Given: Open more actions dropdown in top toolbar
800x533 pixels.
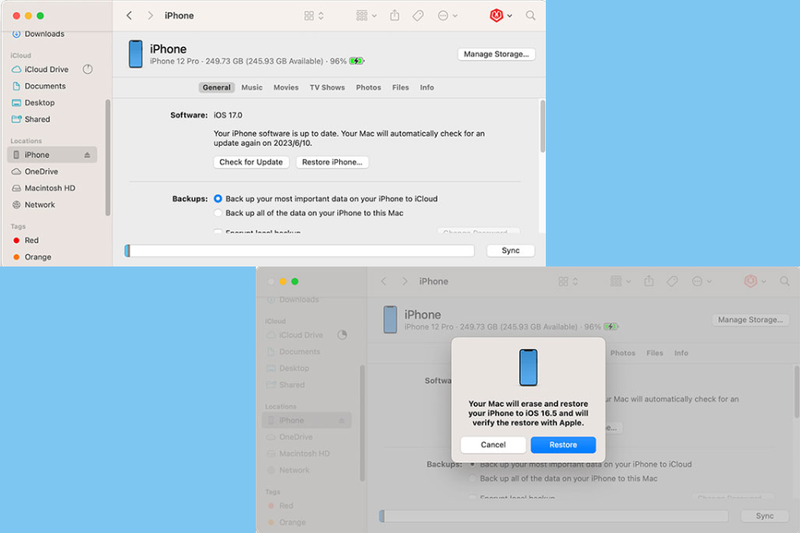Looking at the screenshot, I should (447, 16).
